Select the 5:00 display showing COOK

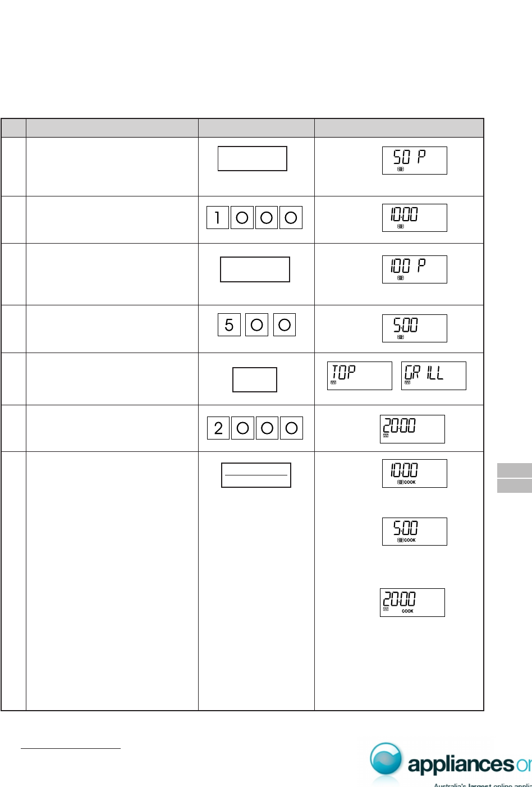414,531
